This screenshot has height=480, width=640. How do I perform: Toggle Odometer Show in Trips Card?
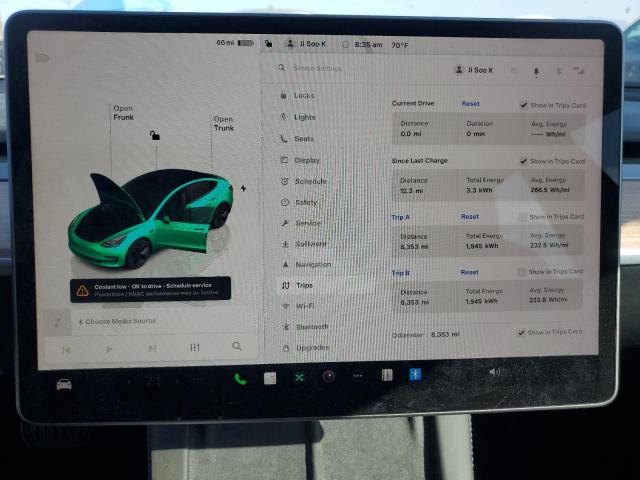(x=521, y=332)
